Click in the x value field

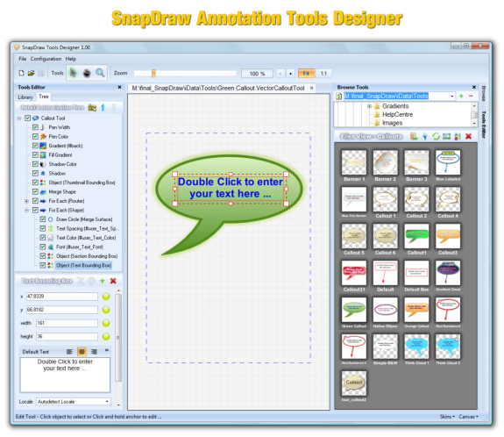(x=62, y=297)
